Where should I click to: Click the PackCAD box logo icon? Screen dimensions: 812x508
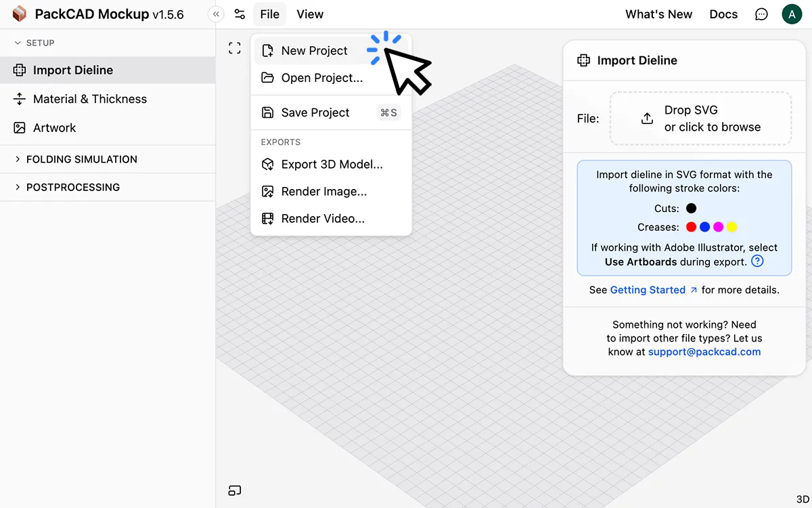(x=19, y=14)
